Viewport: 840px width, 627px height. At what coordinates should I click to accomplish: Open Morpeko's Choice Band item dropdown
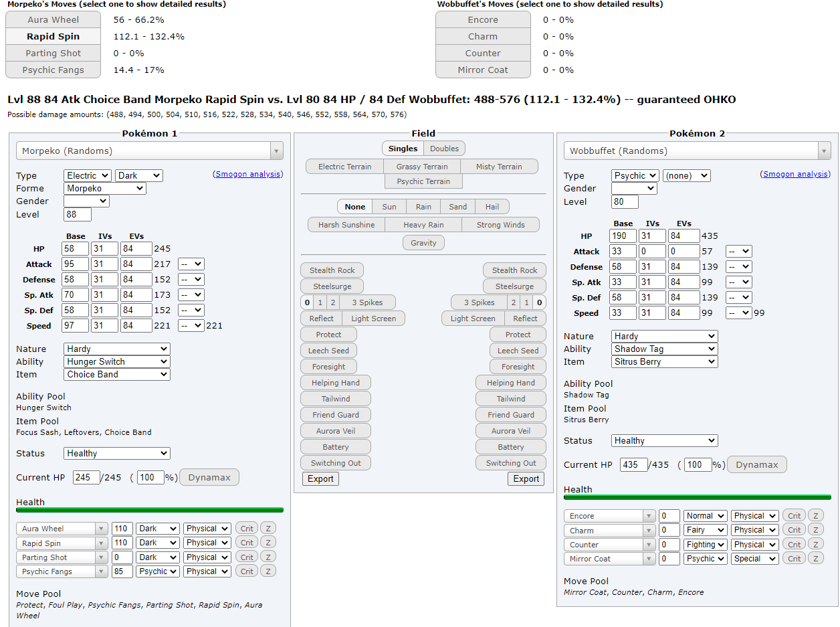click(117, 374)
